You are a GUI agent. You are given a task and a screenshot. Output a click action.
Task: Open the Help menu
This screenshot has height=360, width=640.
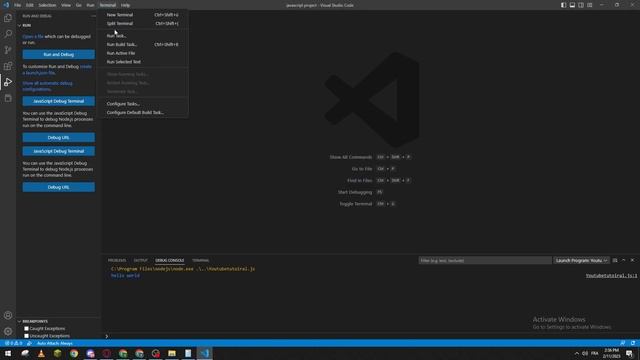point(125,5)
